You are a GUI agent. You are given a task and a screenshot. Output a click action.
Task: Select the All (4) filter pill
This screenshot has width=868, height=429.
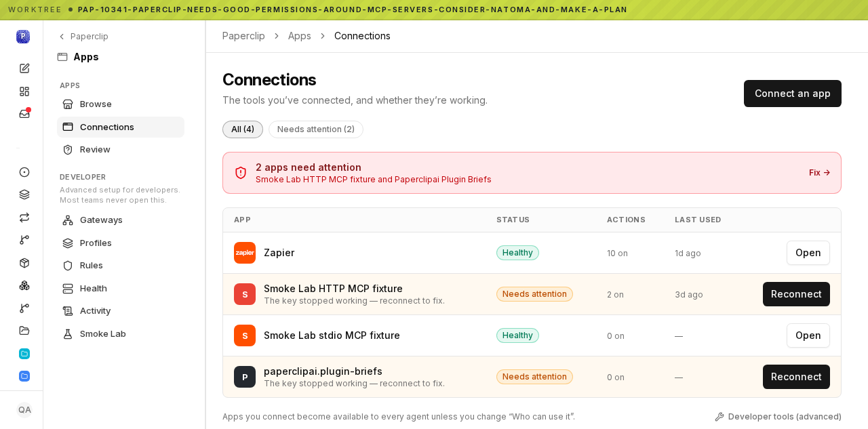[x=243, y=129]
